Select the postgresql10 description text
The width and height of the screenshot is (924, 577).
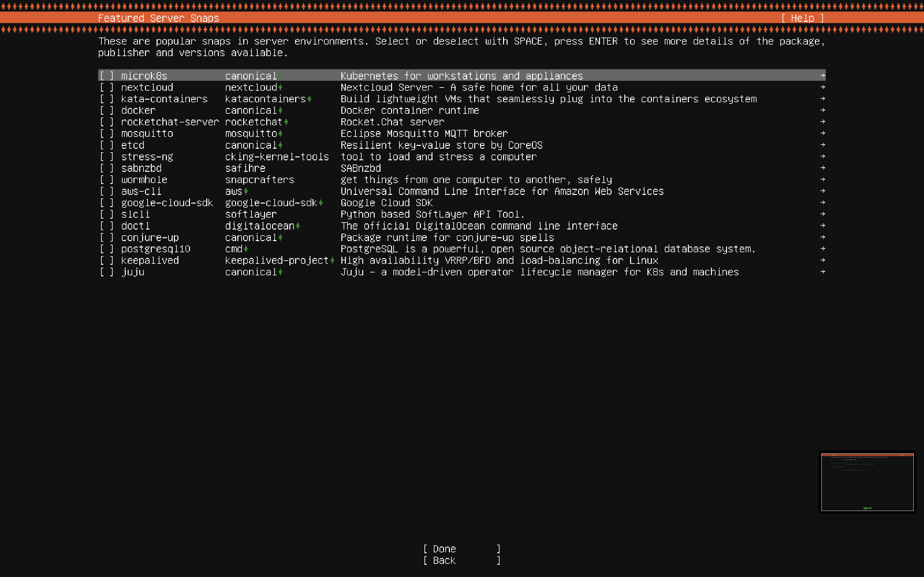click(548, 249)
